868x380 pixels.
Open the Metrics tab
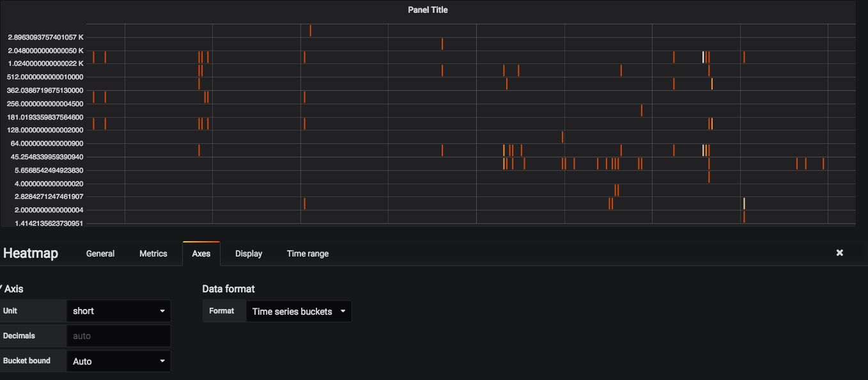tap(153, 253)
